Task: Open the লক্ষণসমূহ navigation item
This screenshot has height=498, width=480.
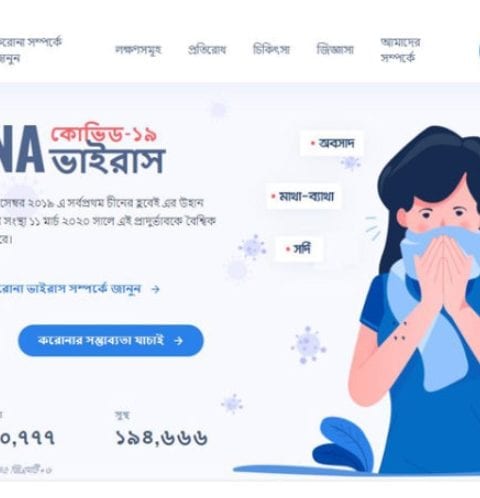Action: click(x=138, y=50)
